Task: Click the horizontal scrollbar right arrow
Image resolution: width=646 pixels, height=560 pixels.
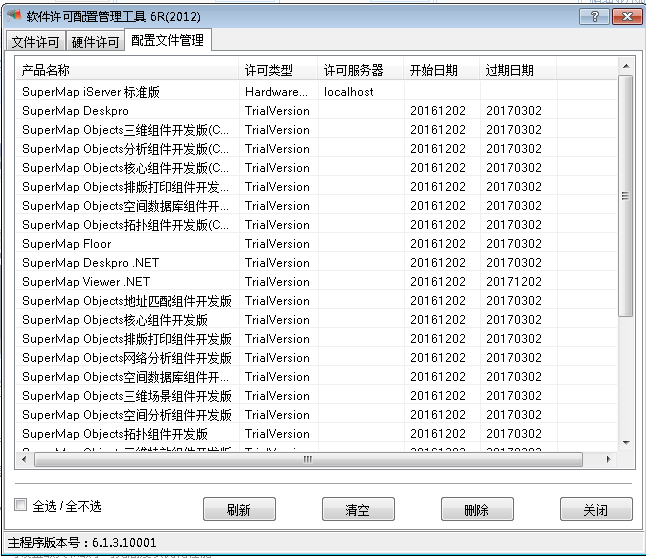Action: click(x=609, y=459)
